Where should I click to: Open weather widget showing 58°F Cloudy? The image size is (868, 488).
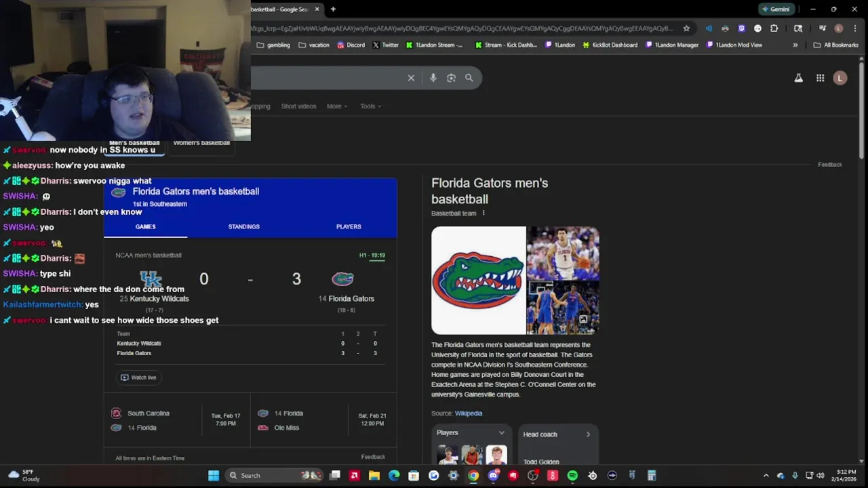(24, 476)
